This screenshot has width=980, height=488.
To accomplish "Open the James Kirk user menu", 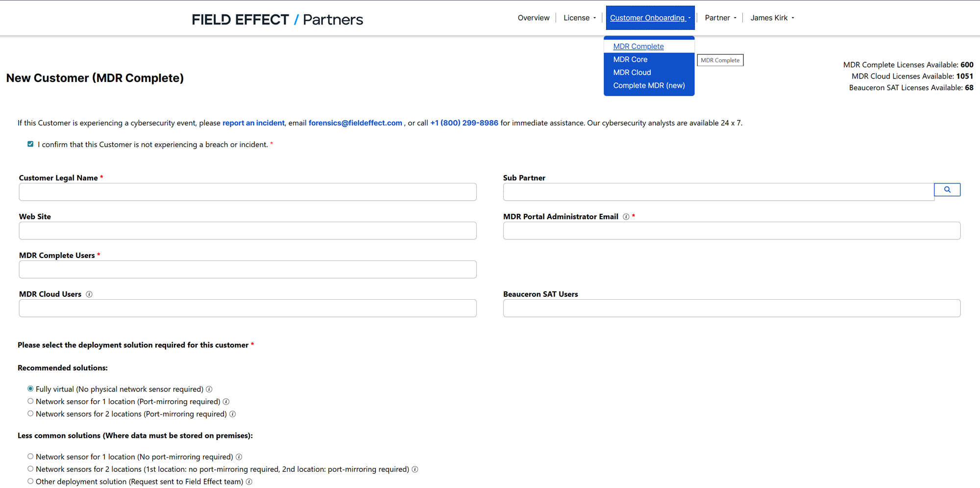I will (x=772, y=18).
